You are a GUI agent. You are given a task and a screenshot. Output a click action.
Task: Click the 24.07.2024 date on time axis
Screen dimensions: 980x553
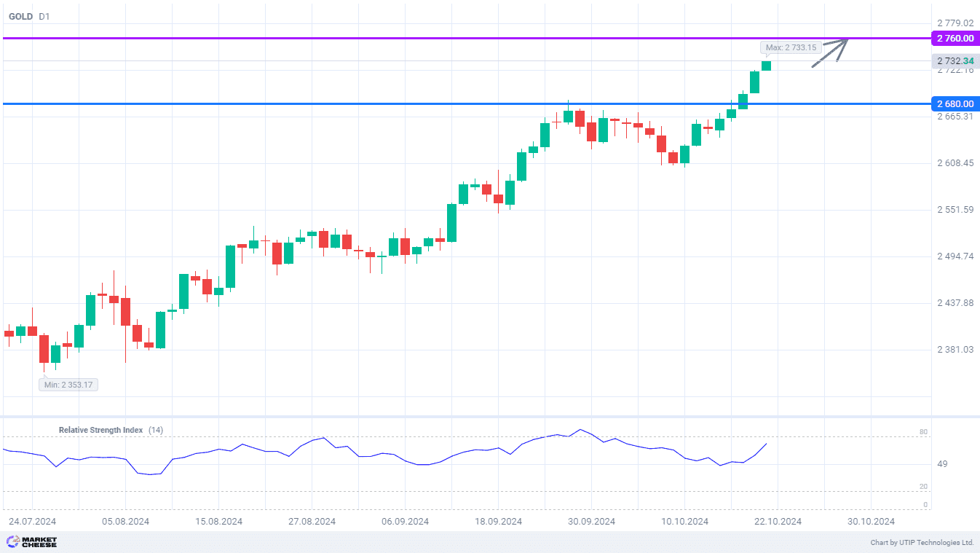tap(32, 522)
